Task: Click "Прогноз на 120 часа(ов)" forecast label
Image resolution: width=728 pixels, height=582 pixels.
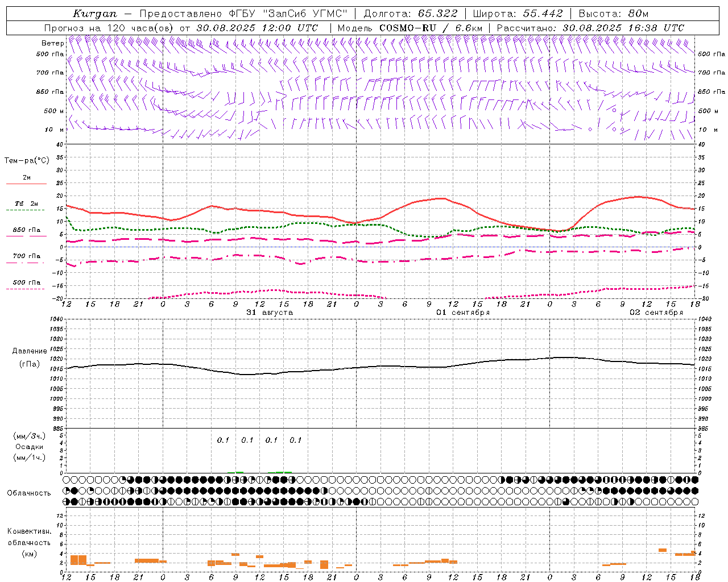Action: [109, 28]
